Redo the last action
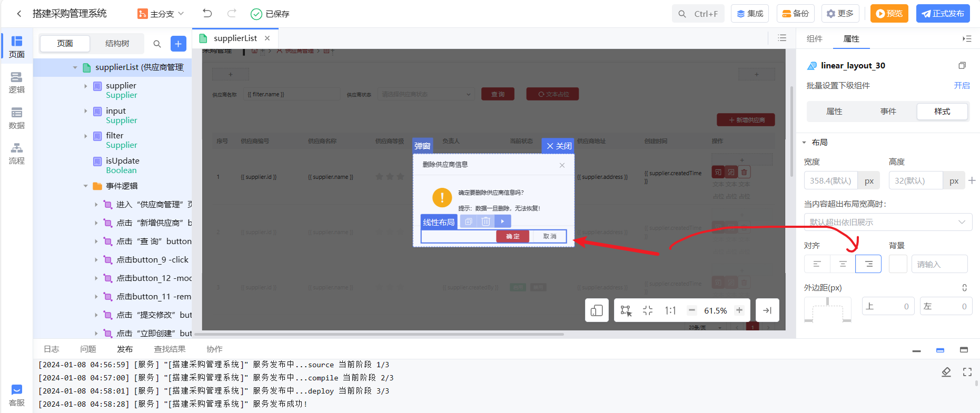The height and width of the screenshot is (413, 980). [232, 13]
